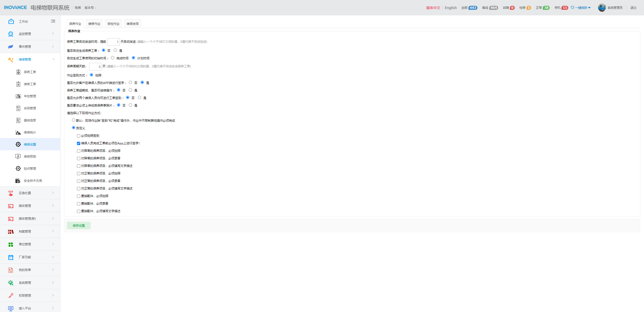The image size is (644, 312).
Task: Click the 档案管理 books icon
Action: (11, 232)
